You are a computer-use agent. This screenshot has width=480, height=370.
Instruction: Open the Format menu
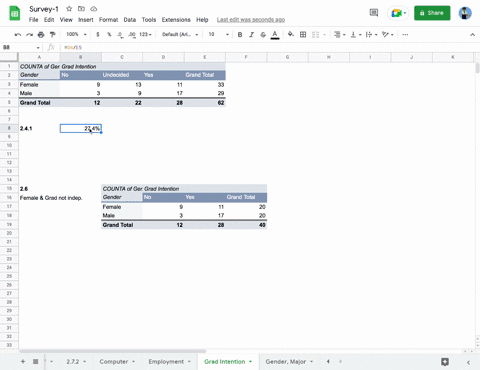[x=108, y=20]
